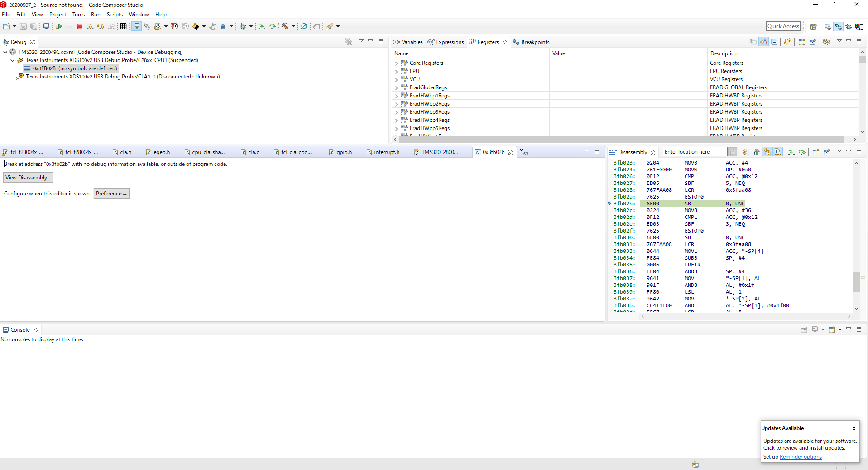Toggle Show Source in Disassembly toolbar
The image size is (868, 470).
coord(778,152)
